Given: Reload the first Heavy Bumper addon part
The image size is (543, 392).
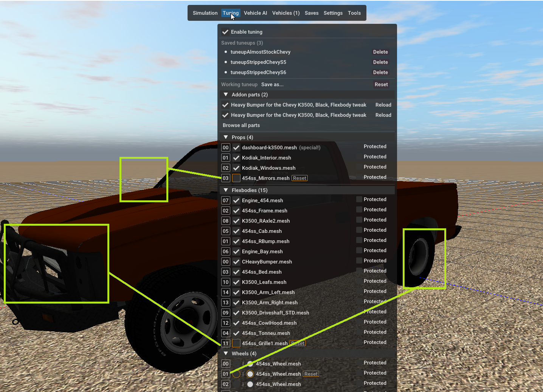Looking at the screenshot, I should pyautogui.click(x=383, y=105).
